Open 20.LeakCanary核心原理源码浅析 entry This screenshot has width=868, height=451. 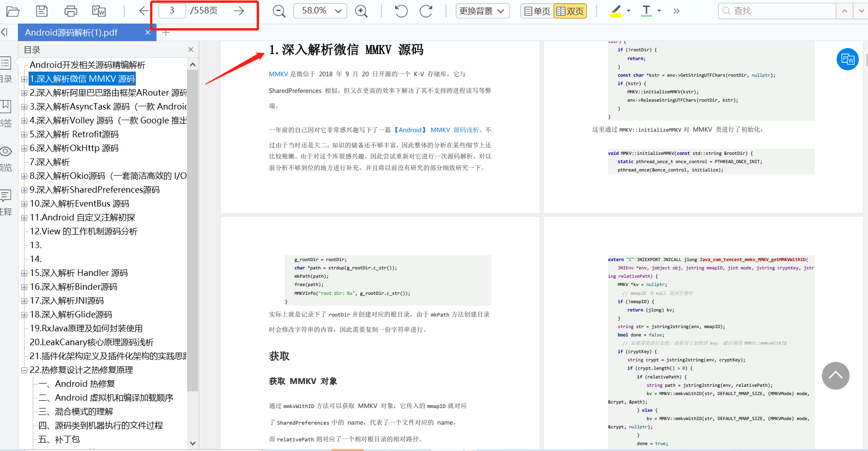91,342
